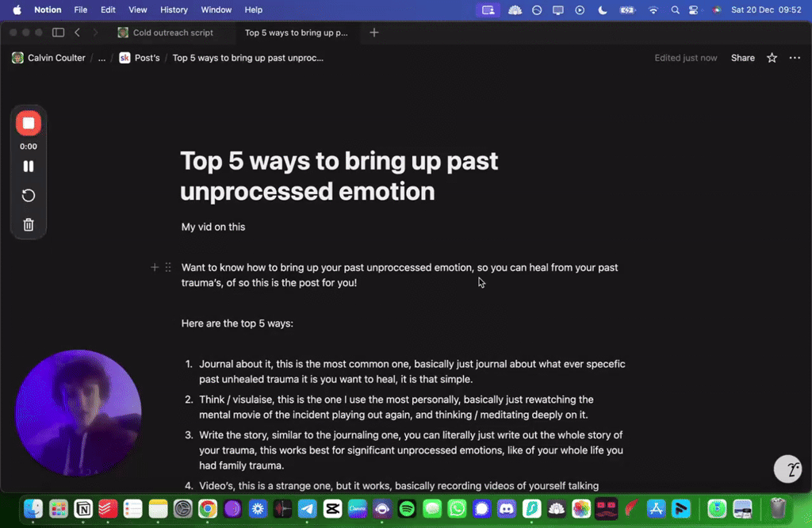Click the accessibility cursor button bottom right
Screen dimensions: 812x528
point(787,469)
